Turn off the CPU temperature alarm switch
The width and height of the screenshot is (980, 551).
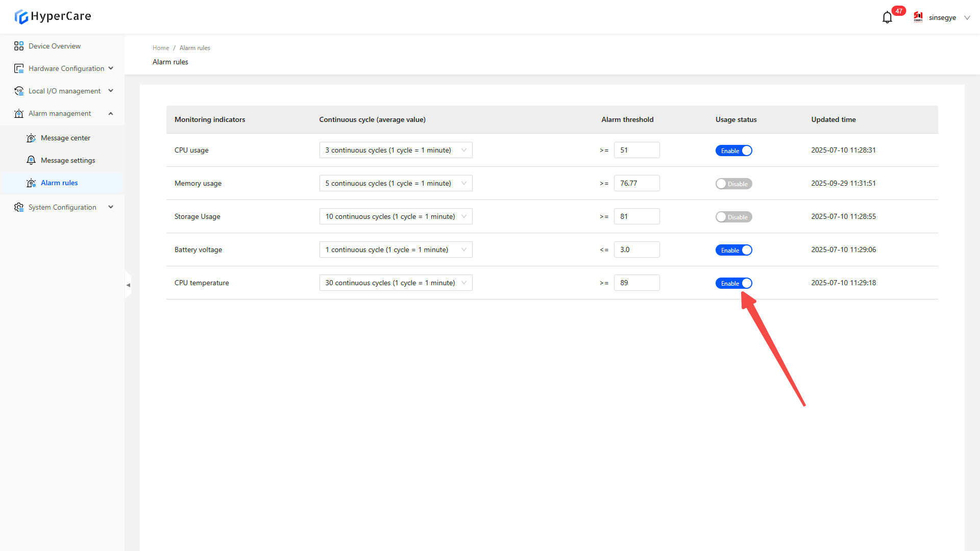pyautogui.click(x=733, y=283)
